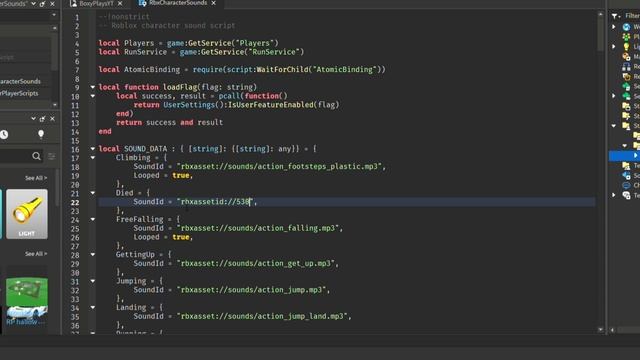The width and height of the screenshot is (640, 360).
Task: Select the StarterPlayer icon in Explorer
Action: 626,126
